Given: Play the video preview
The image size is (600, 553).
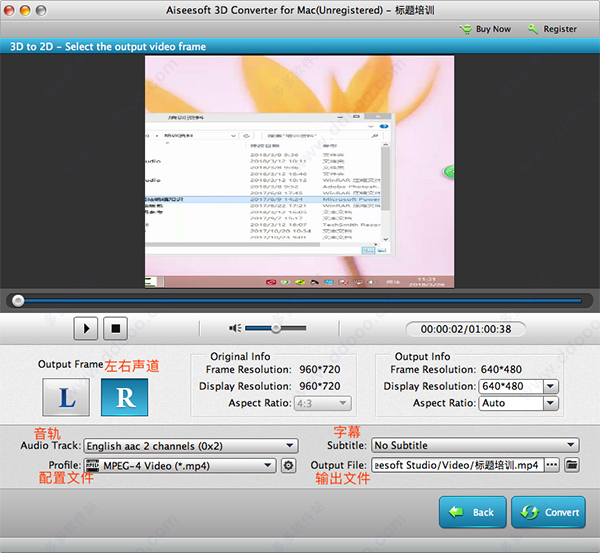Looking at the screenshot, I should click(x=86, y=328).
